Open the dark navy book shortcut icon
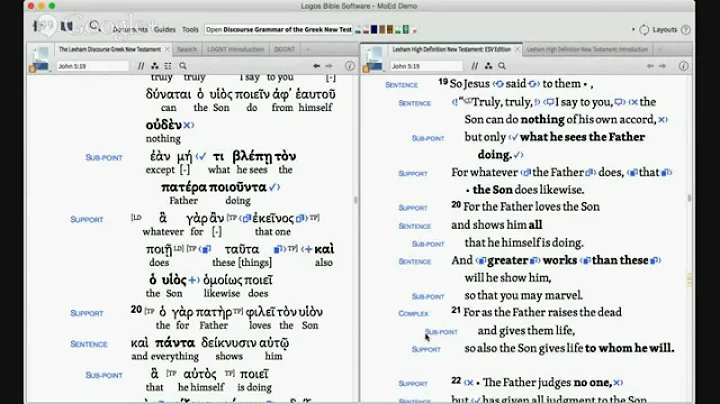Screen dimensions: 720x404 pyautogui.click(x=374, y=30)
